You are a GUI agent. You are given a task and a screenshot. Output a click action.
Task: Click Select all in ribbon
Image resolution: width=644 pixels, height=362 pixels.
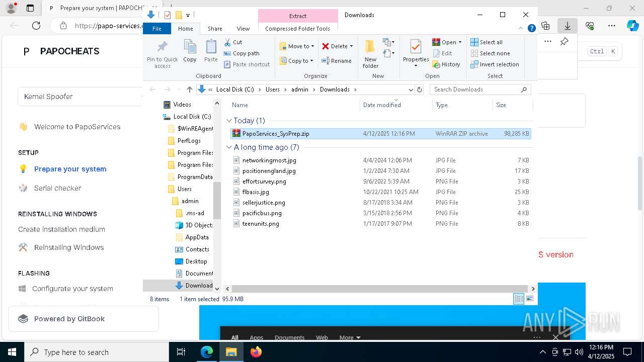(x=487, y=42)
